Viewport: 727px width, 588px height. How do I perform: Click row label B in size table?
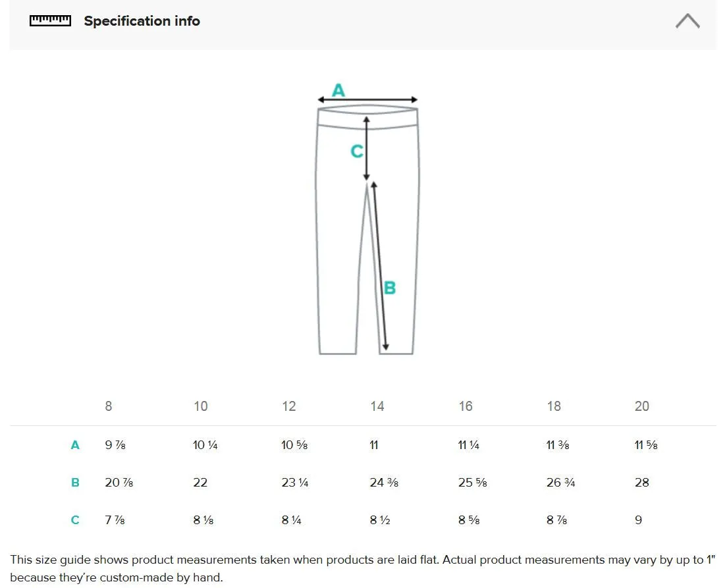(75, 483)
